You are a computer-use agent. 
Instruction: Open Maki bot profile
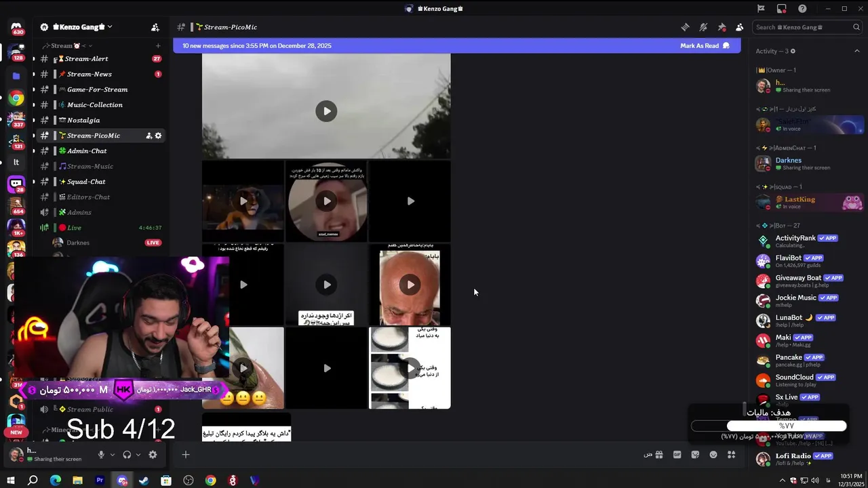[x=809, y=340]
